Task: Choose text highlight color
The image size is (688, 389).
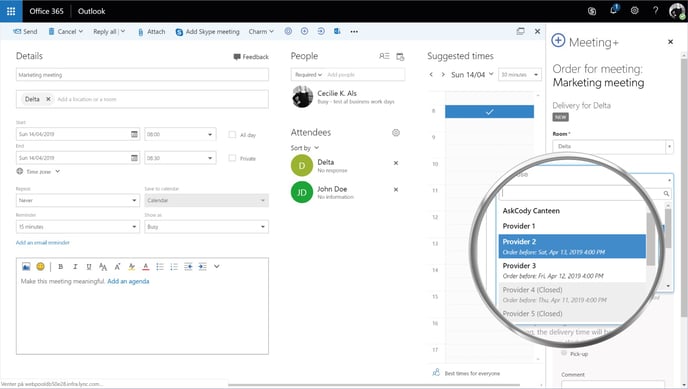Action: coord(132,267)
